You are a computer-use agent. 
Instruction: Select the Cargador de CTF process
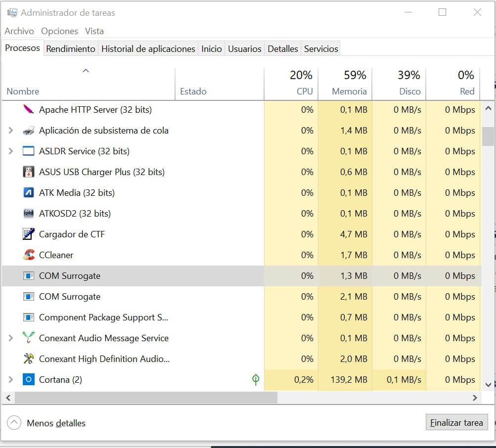tap(242, 234)
